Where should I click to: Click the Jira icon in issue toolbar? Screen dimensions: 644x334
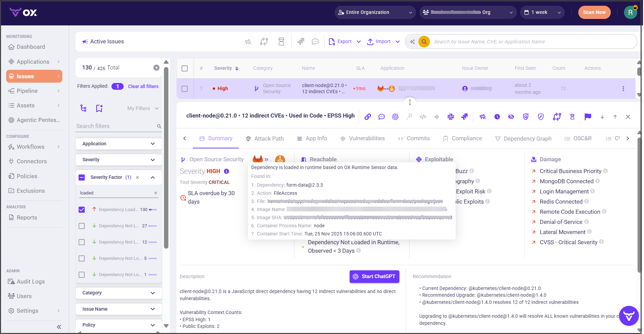pos(464,117)
